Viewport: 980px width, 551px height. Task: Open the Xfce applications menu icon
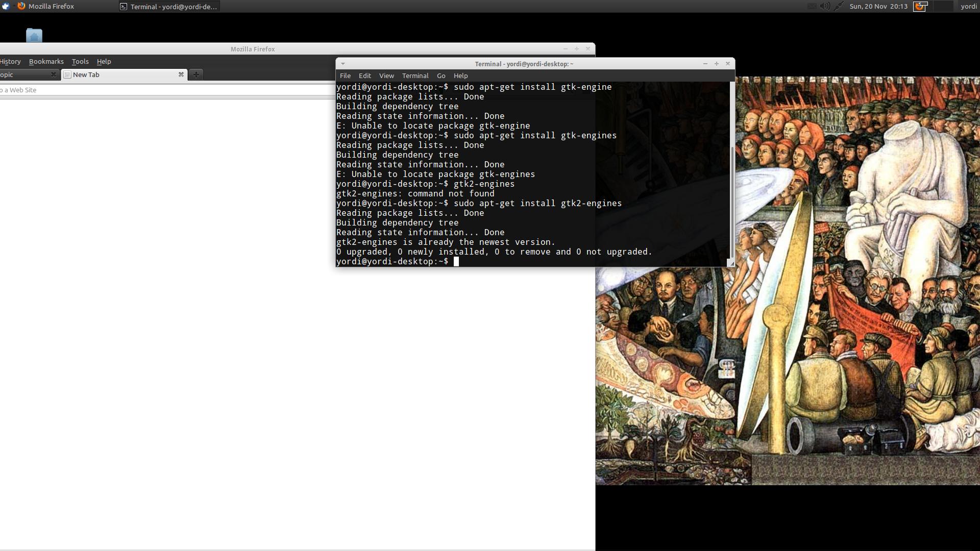point(6,6)
